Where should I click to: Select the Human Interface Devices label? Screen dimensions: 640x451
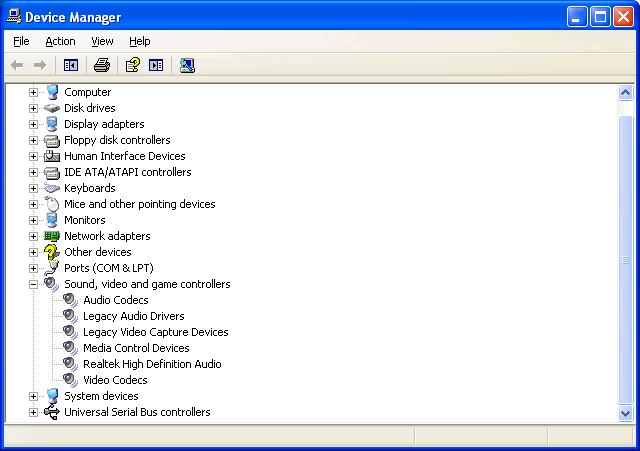(x=124, y=156)
